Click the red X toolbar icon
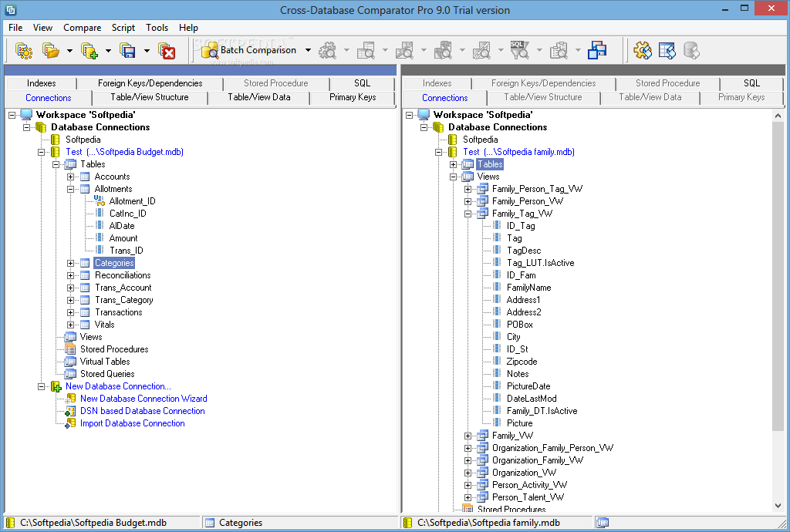 (167, 50)
